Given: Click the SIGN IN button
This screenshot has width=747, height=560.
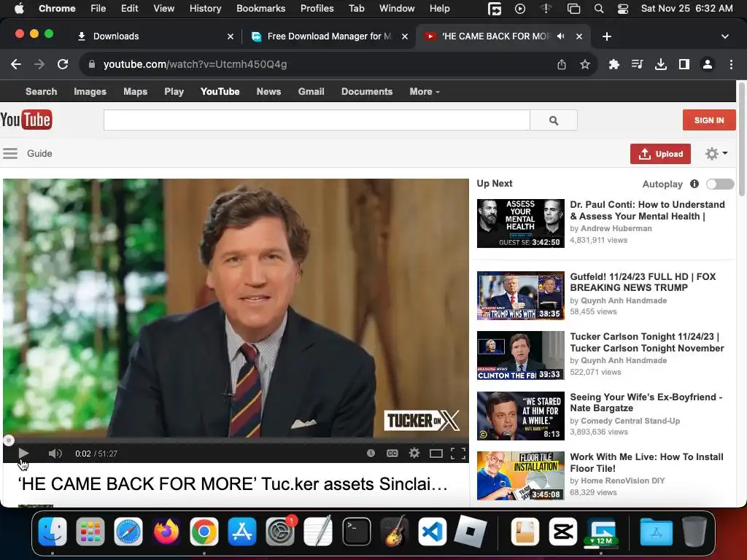Looking at the screenshot, I should [709, 120].
